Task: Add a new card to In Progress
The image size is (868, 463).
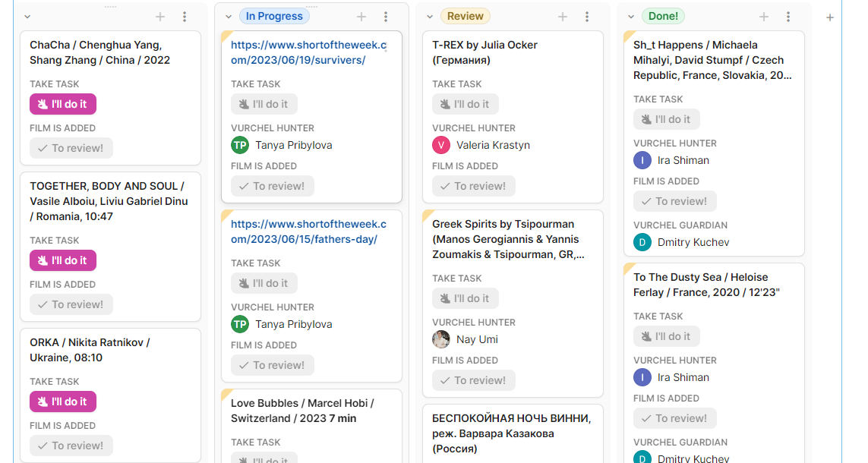Action: 361,17
